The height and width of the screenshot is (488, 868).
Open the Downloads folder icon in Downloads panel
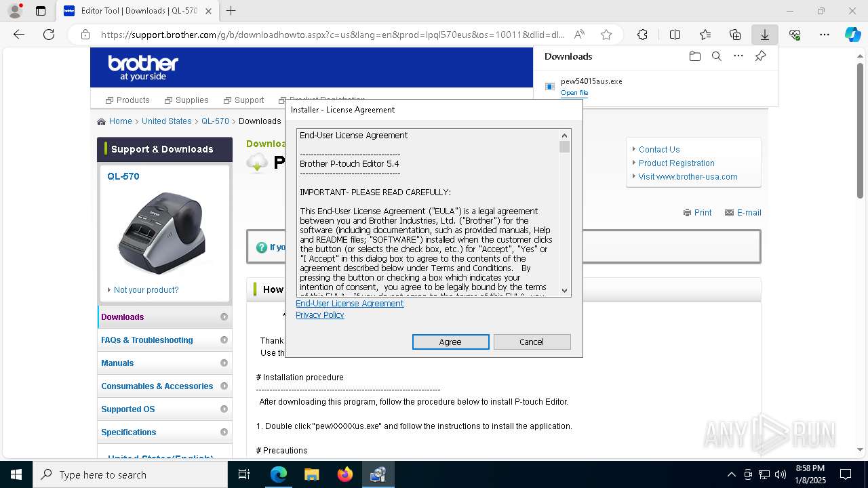tap(694, 56)
